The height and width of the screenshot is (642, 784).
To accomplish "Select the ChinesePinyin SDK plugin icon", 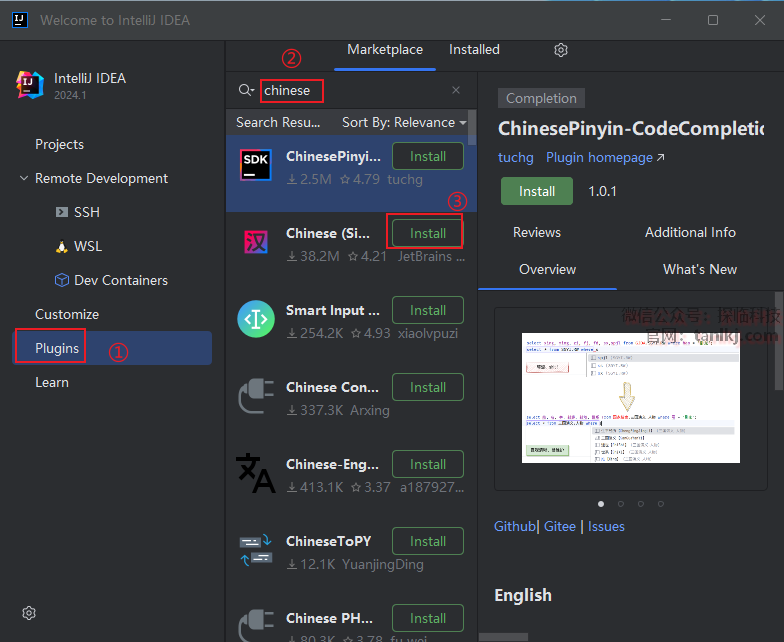I will 256,166.
